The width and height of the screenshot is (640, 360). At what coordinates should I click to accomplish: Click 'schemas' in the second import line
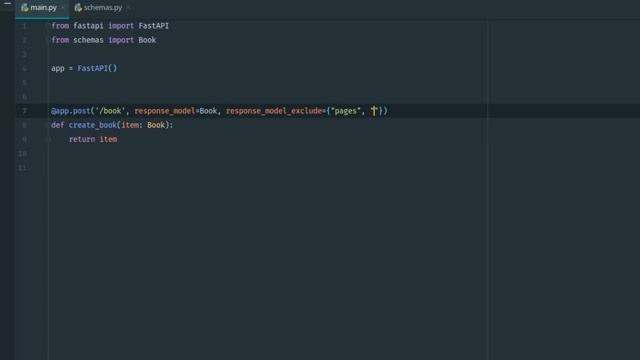tap(88, 40)
